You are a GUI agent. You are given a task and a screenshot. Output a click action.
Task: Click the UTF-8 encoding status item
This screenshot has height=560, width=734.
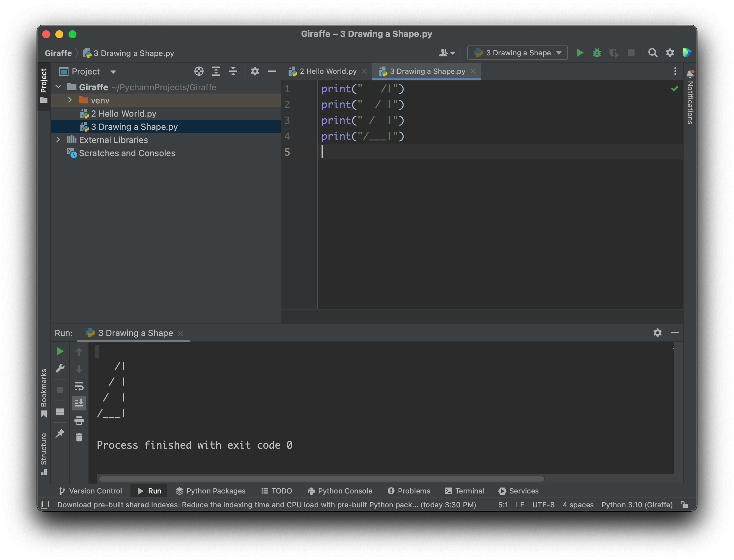543,505
